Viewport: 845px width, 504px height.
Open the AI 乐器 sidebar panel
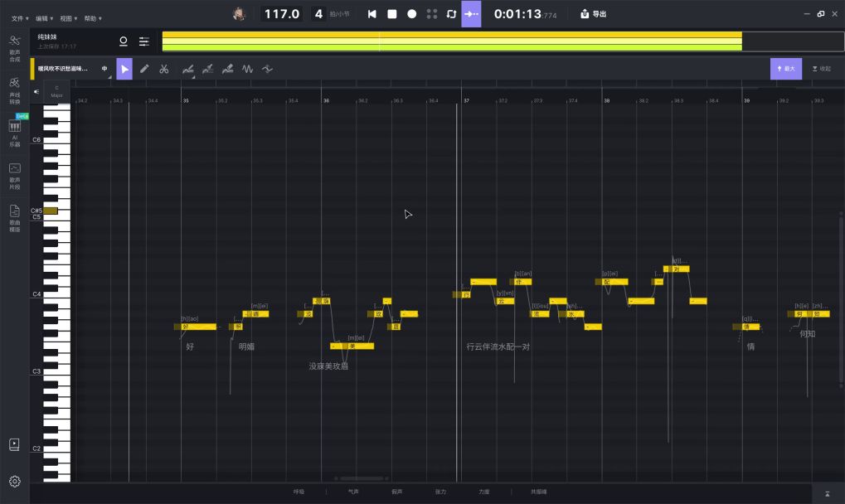pyautogui.click(x=14, y=131)
